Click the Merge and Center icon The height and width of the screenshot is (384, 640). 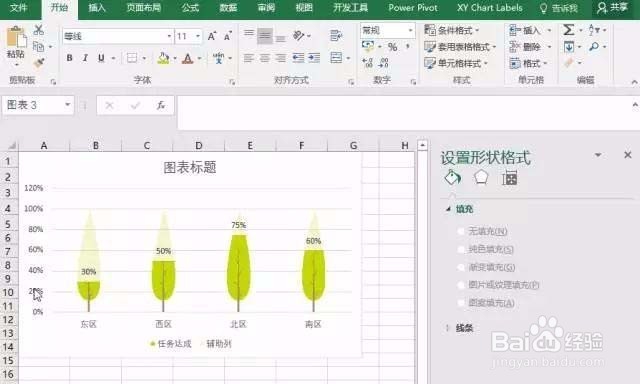coord(336,58)
